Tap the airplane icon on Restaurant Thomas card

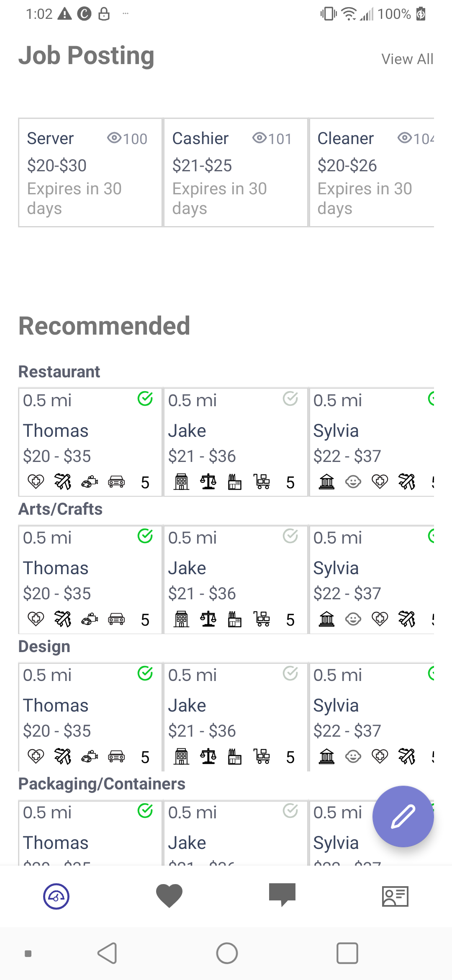63,482
